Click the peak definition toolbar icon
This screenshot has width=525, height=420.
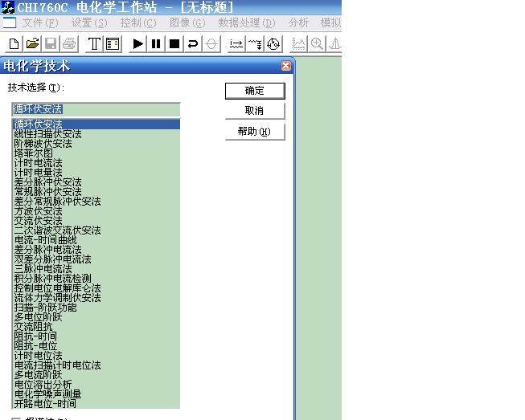coord(334,44)
